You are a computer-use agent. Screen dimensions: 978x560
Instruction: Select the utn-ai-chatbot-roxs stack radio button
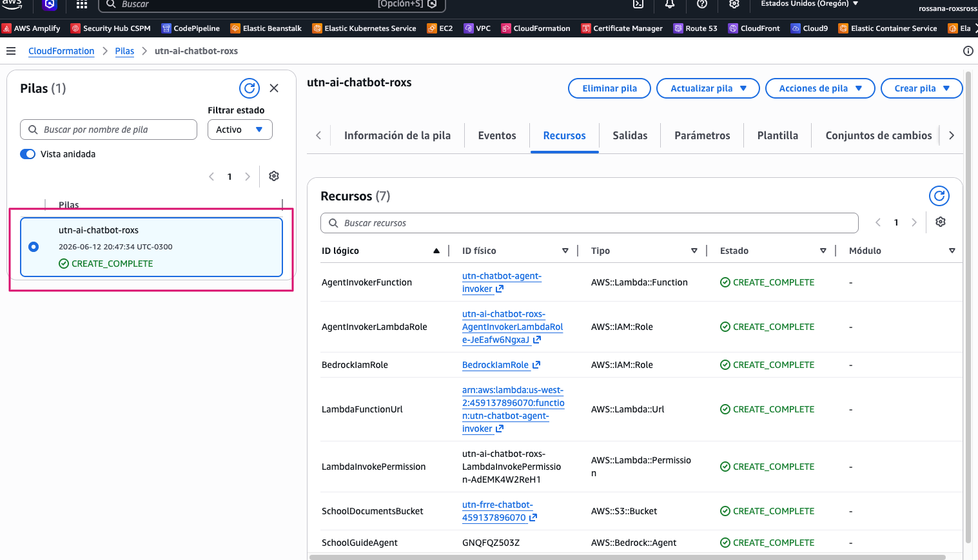click(34, 247)
